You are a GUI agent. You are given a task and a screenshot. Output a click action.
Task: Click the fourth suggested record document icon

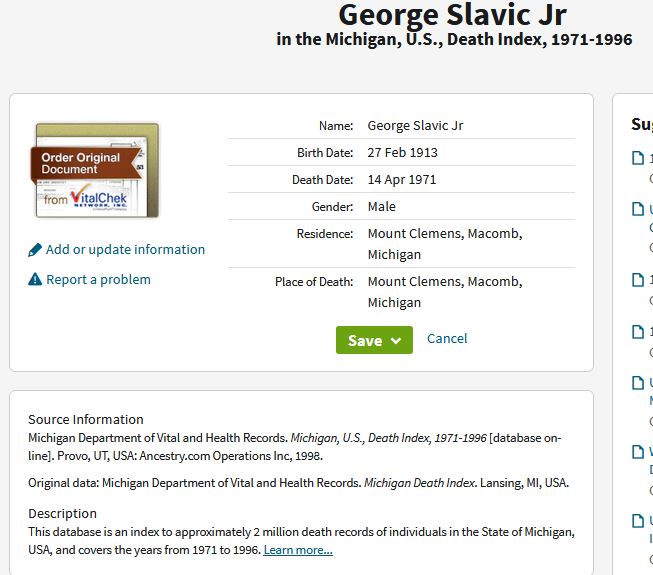point(638,332)
